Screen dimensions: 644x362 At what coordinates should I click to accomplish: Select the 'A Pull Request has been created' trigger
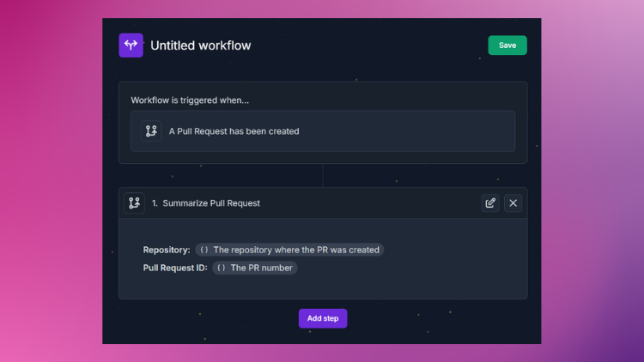coord(323,131)
